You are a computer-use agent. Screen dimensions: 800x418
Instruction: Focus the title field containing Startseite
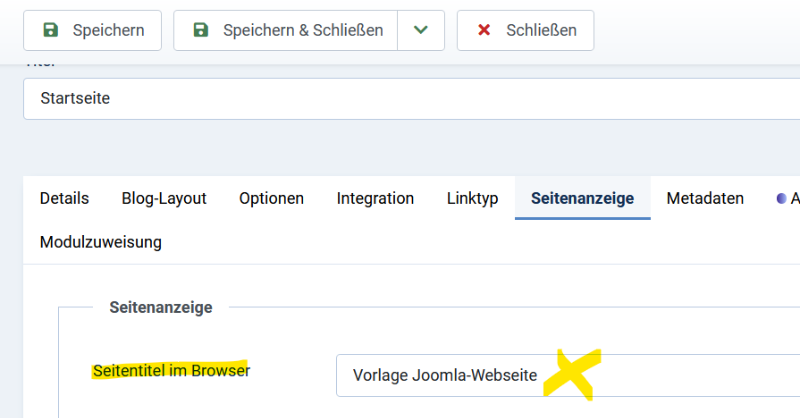pos(411,99)
